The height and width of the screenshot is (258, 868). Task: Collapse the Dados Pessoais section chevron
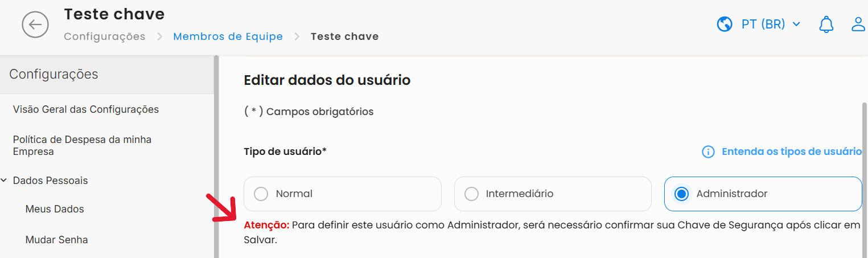(5, 181)
